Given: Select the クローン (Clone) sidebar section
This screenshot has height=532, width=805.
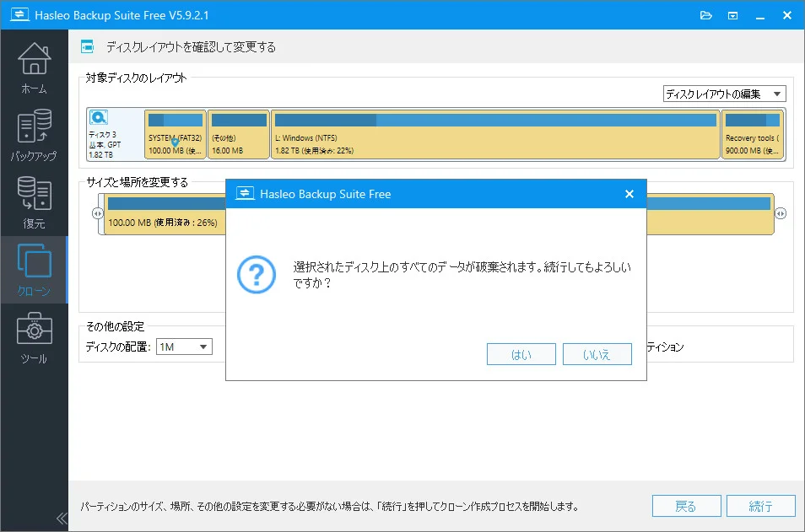Looking at the screenshot, I should point(34,270).
